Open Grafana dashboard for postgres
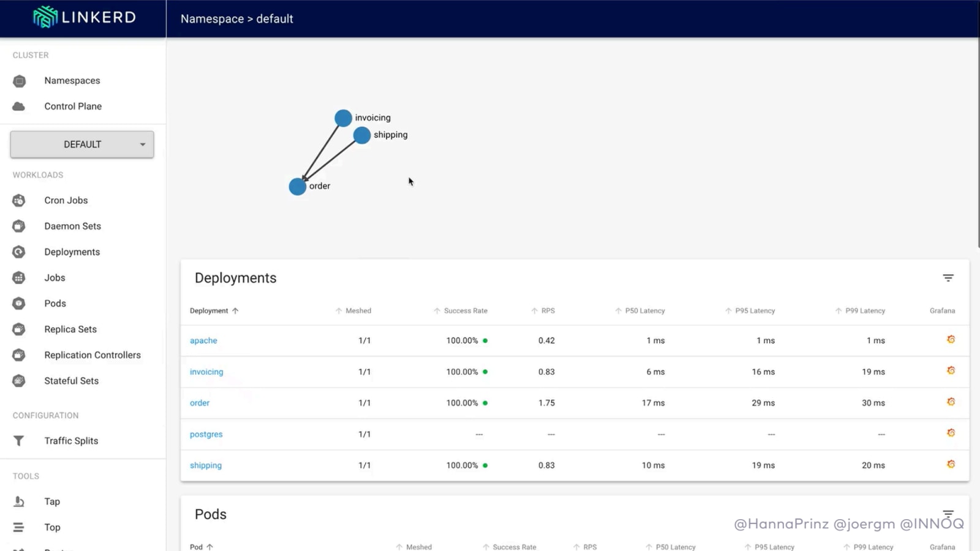 951,433
